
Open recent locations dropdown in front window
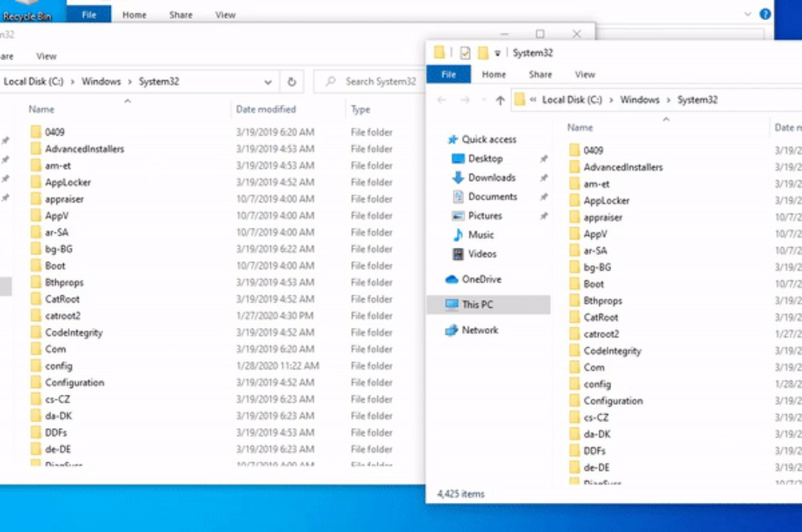tap(484, 100)
